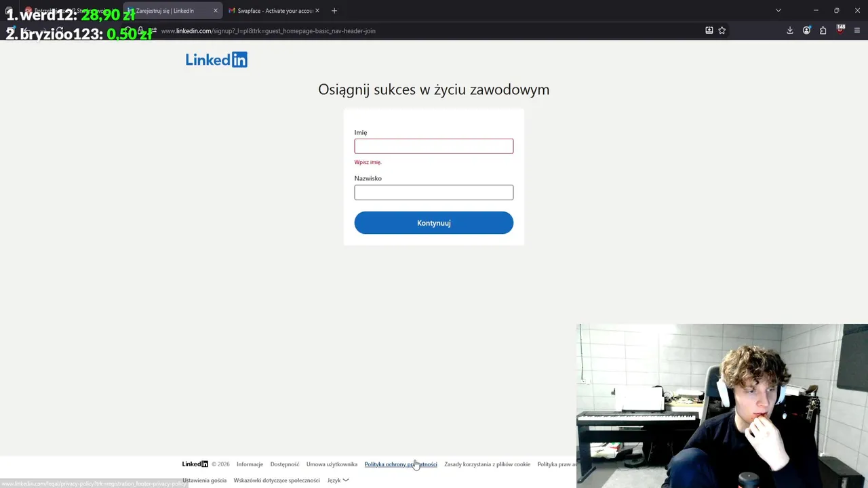The width and height of the screenshot is (868, 488).
Task: Open the Firefox hamburger application menu
Action: click(x=857, y=30)
